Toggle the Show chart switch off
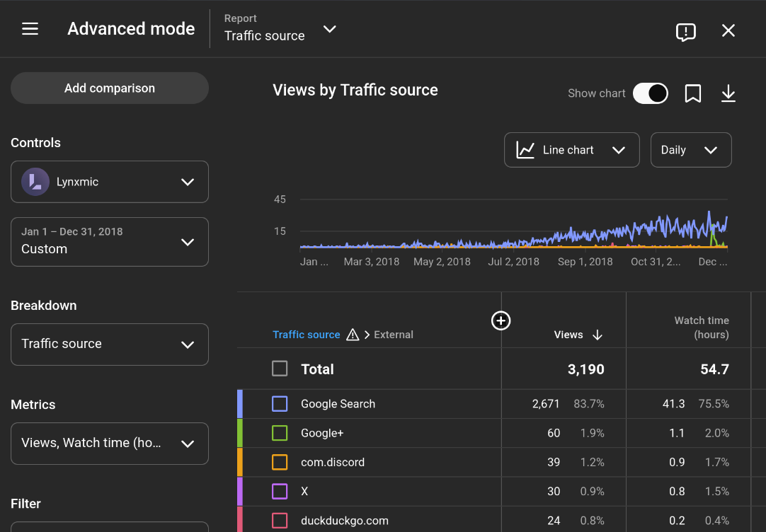This screenshot has height=532, width=766. click(x=650, y=93)
